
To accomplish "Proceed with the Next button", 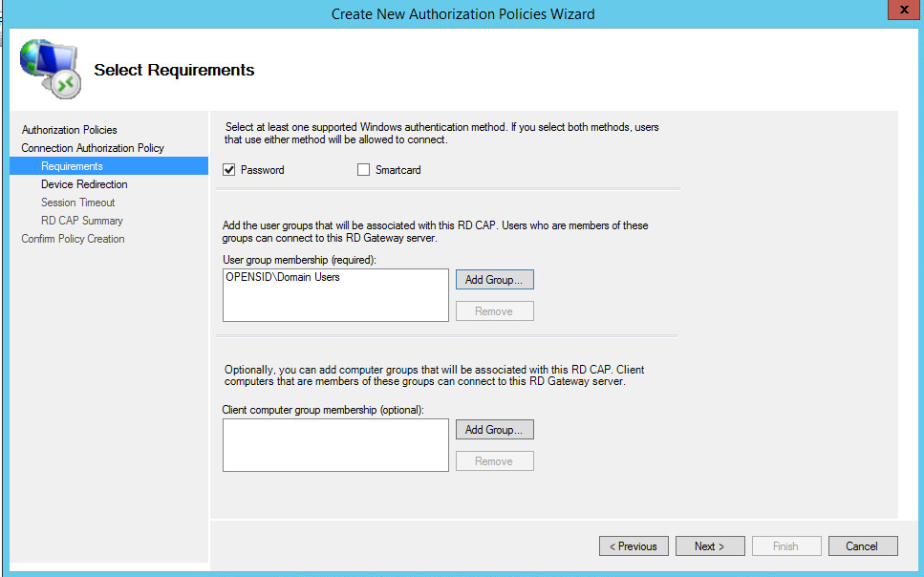I will pos(709,546).
